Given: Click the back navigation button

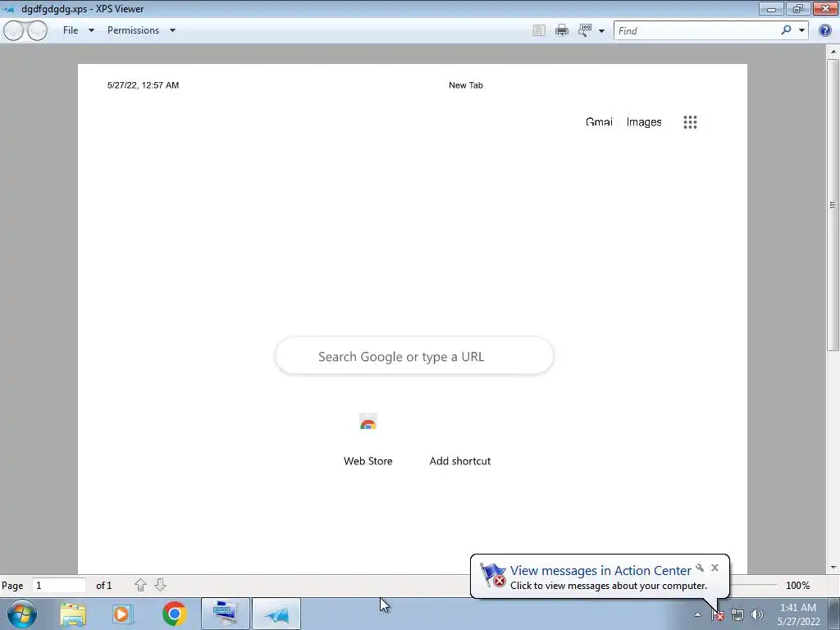Looking at the screenshot, I should 14,30.
